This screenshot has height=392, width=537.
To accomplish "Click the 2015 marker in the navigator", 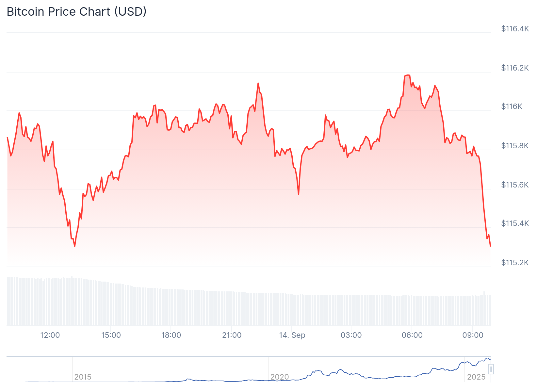I will pyautogui.click(x=83, y=377).
